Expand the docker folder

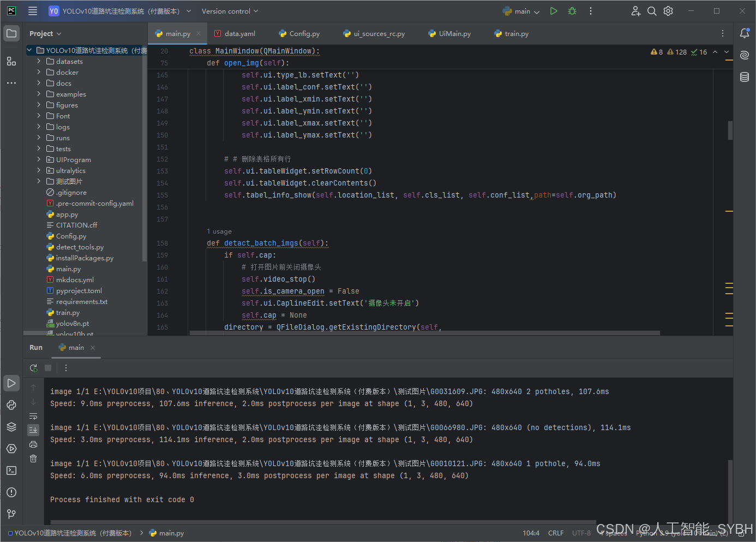pos(39,72)
